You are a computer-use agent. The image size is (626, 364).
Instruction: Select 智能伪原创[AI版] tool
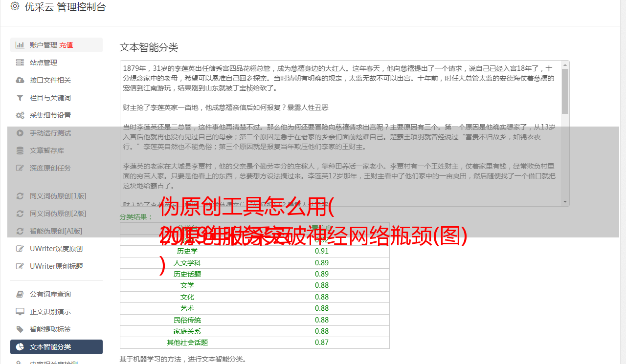point(56,231)
